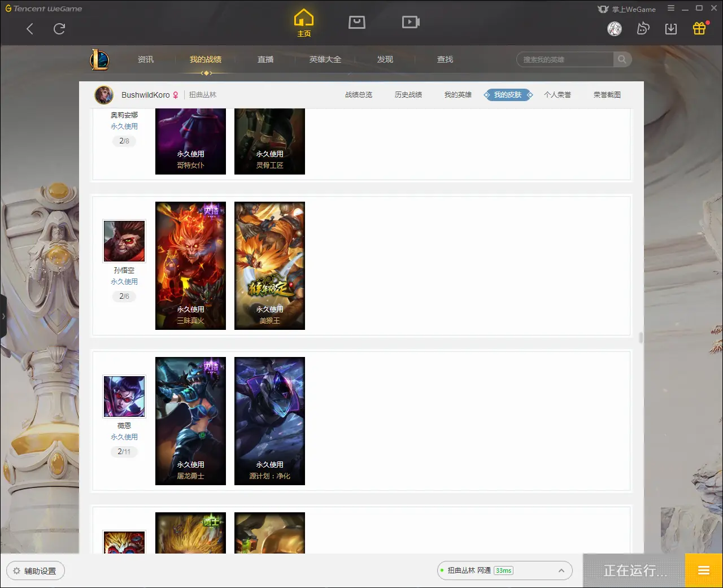Viewport: 723px width, 588px height.
Task: Click the 奥莉安娜 champion name
Action: 124,115
